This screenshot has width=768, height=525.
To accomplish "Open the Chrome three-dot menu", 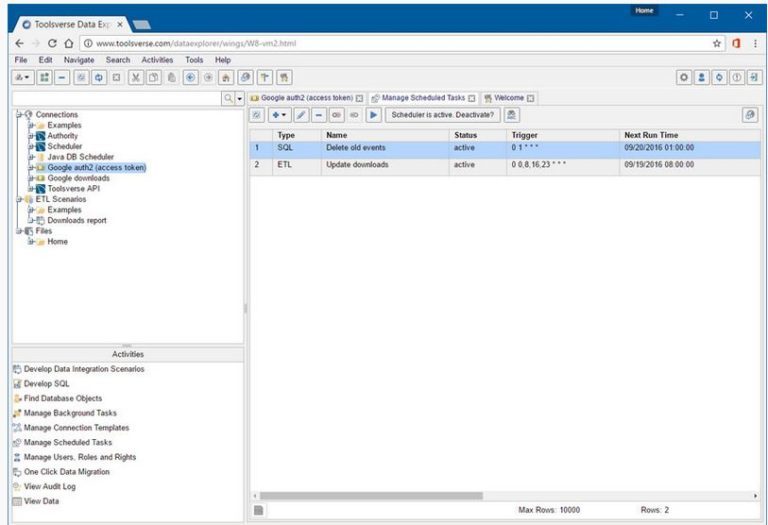I will 755,43.
